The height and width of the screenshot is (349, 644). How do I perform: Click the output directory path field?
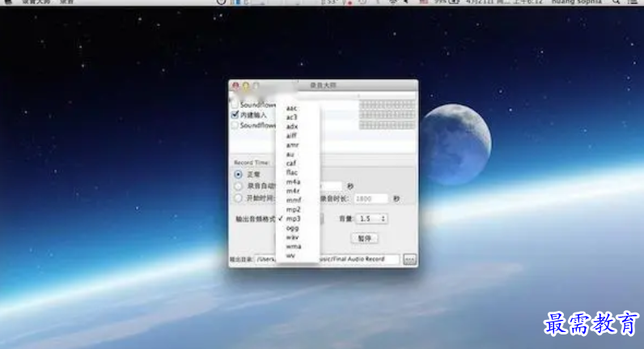click(x=328, y=259)
